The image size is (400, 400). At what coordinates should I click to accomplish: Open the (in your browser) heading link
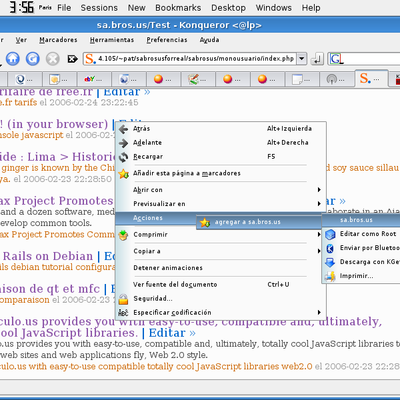[54, 124]
